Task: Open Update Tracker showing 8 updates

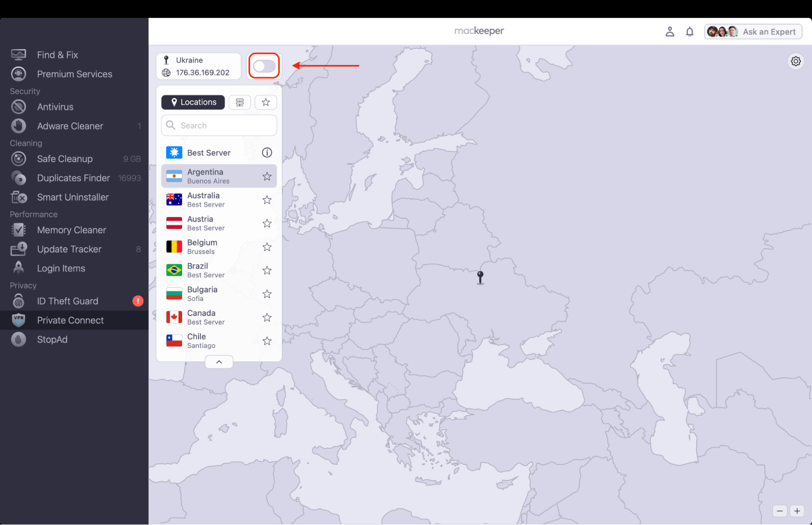Action: pyautogui.click(x=69, y=249)
